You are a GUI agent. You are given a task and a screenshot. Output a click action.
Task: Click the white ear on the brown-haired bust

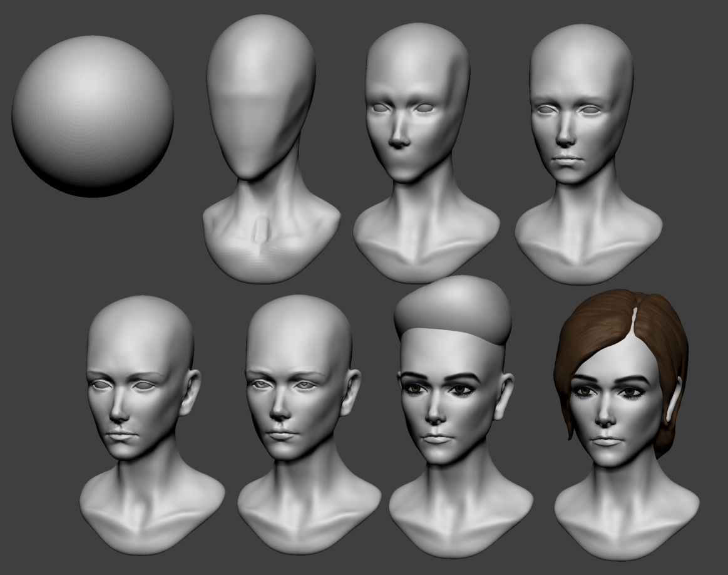tap(672, 401)
